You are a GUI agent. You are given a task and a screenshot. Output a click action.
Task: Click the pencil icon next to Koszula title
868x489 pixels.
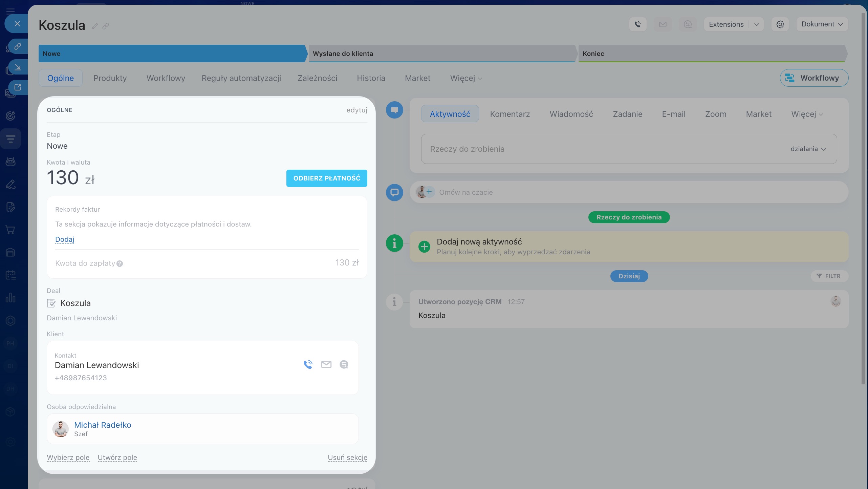(95, 26)
